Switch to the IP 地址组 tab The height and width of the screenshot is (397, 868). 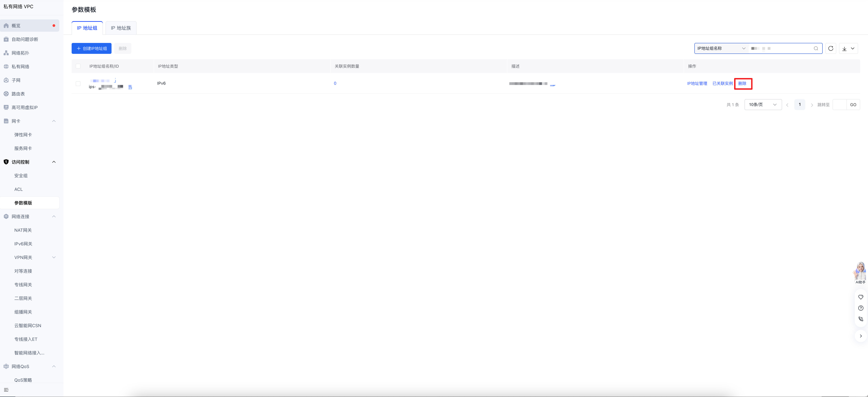87,28
